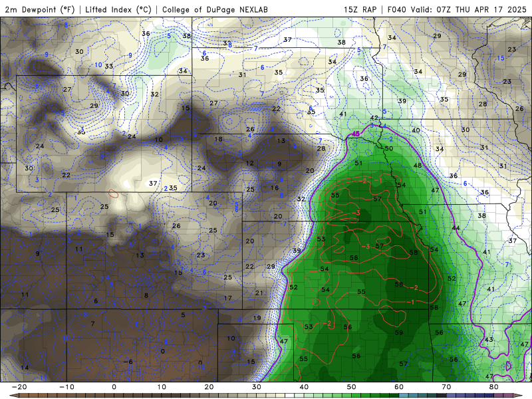Click the '15Z RAP' model label
This screenshot has height=399, width=532.
pos(360,9)
